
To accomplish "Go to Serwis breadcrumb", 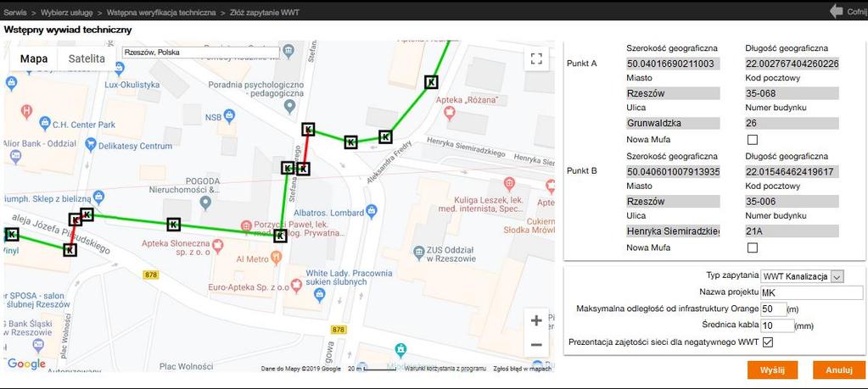I will point(15,12).
